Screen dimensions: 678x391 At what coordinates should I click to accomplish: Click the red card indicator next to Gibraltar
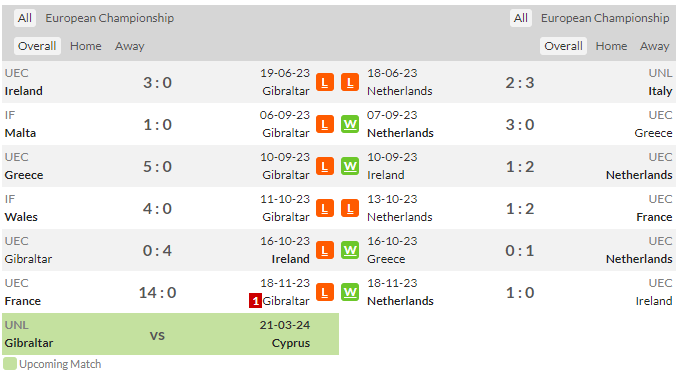coord(255,301)
